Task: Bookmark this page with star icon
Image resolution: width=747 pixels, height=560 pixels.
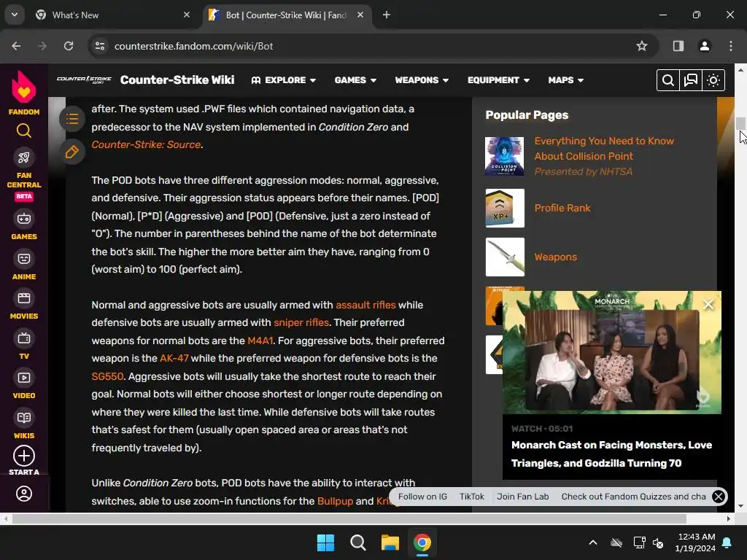Action: pos(642,46)
